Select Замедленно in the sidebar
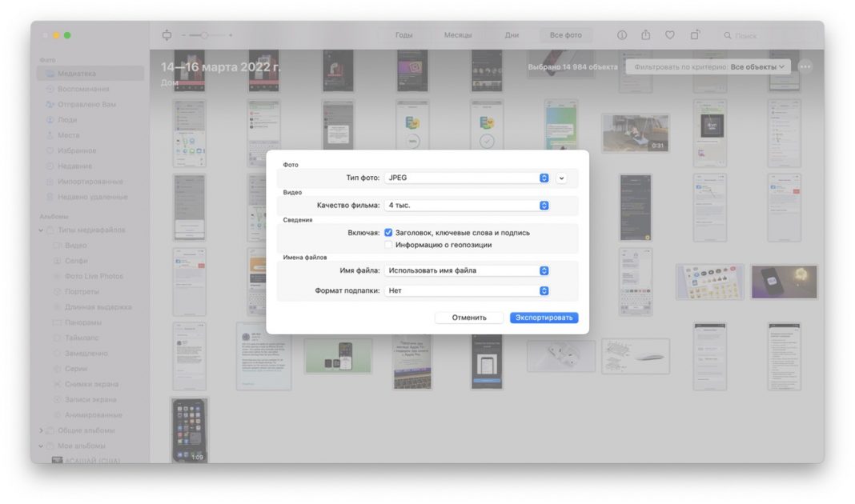This screenshot has width=855, height=504. pos(90,354)
